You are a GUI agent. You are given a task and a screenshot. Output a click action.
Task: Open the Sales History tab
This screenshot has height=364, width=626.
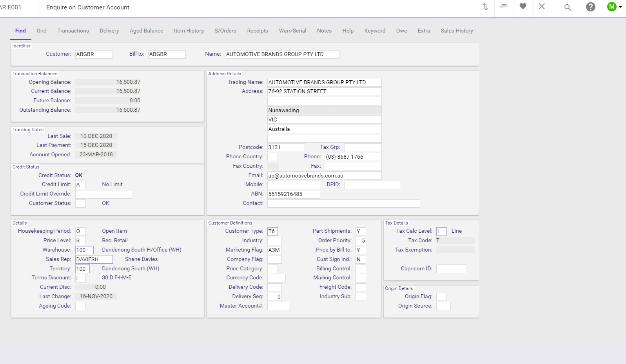pos(457,31)
